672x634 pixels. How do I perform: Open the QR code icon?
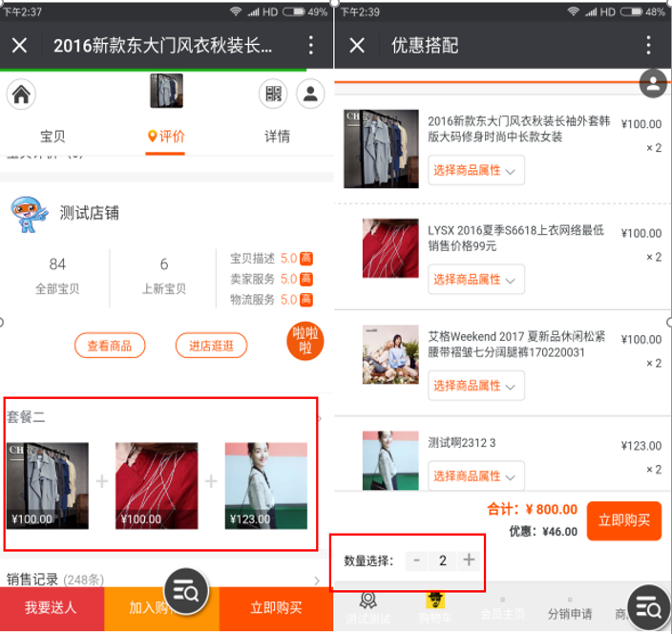tap(274, 94)
